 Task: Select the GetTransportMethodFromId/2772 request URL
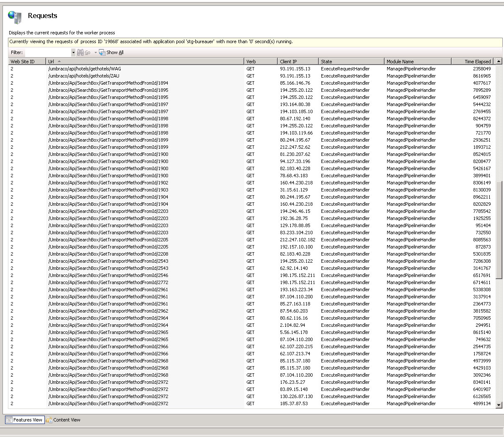pyautogui.click(x=108, y=282)
